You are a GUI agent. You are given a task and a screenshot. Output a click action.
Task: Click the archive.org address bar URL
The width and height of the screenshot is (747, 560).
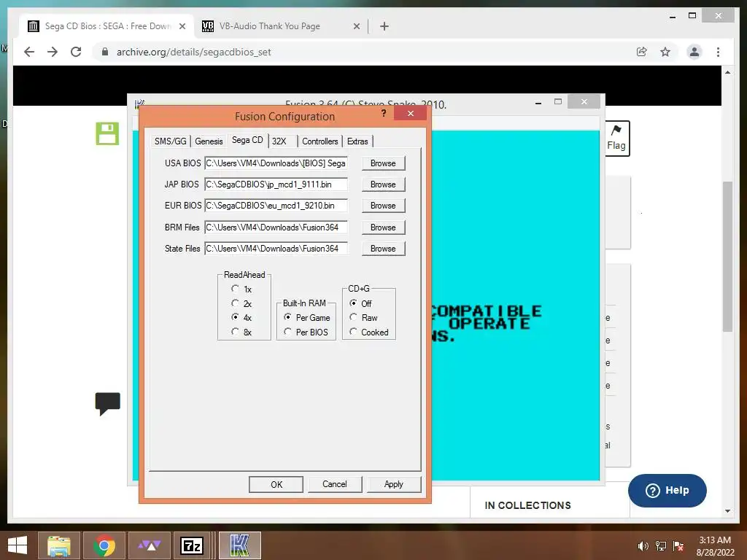(194, 52)
